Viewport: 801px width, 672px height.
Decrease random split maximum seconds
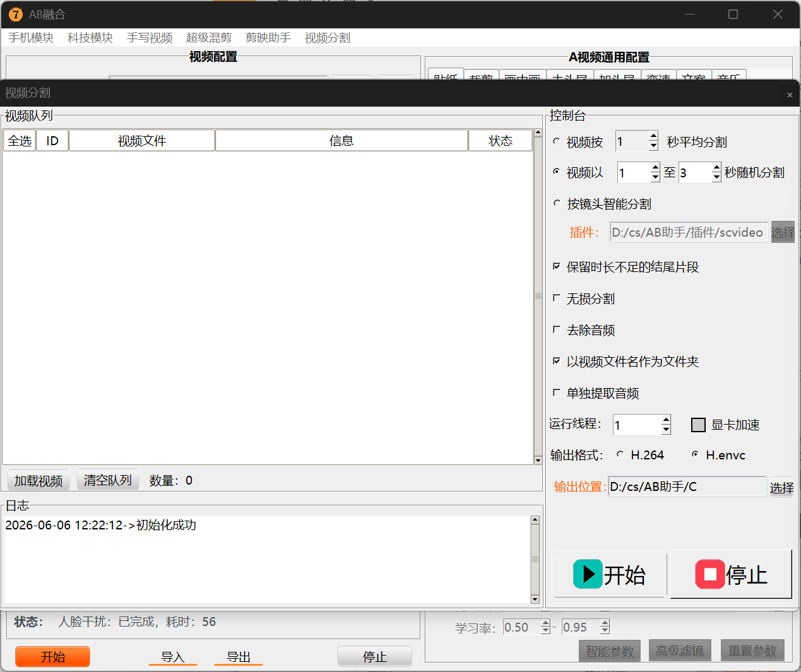pyautogui.click(x=716, y=177)
